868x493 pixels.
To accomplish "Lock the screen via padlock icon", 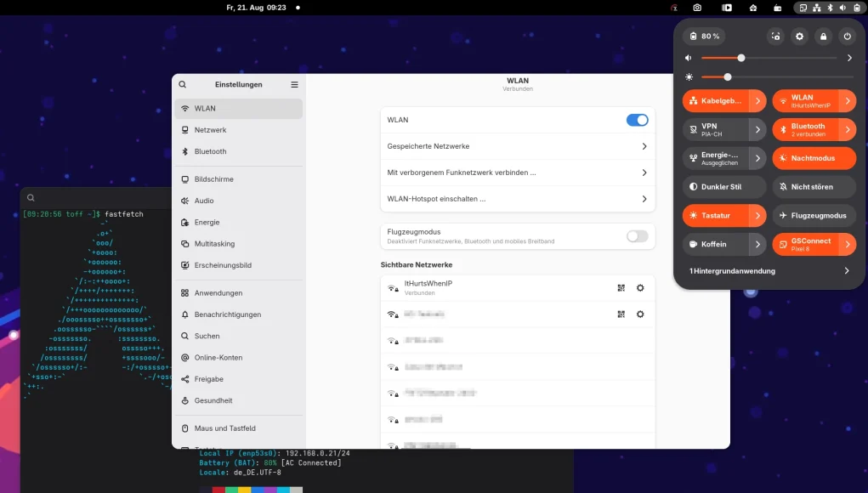I will pos(823,37).
